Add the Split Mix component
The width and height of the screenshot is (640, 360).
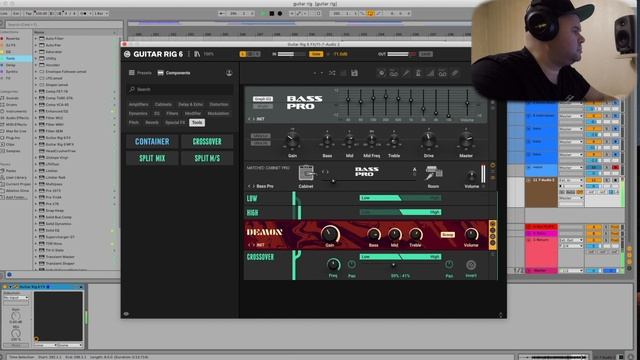152,158
